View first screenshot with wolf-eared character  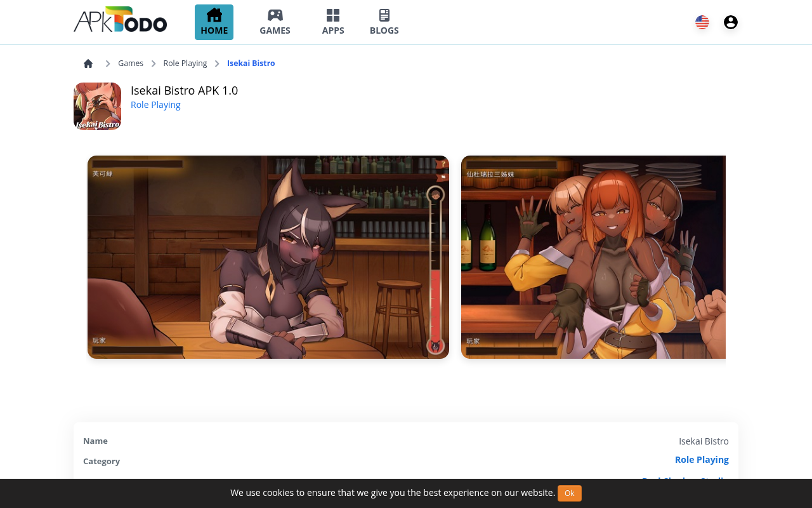(x=268, y=257)
